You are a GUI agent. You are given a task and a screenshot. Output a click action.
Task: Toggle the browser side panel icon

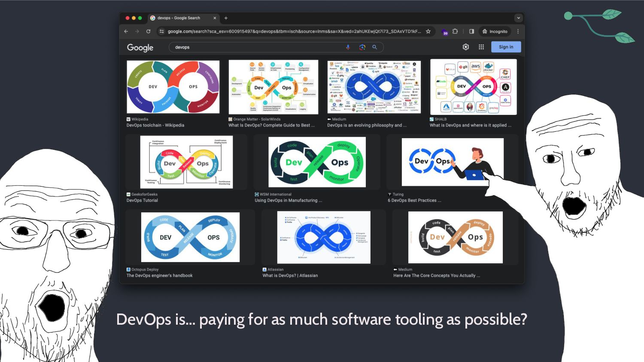pos(471,31)
